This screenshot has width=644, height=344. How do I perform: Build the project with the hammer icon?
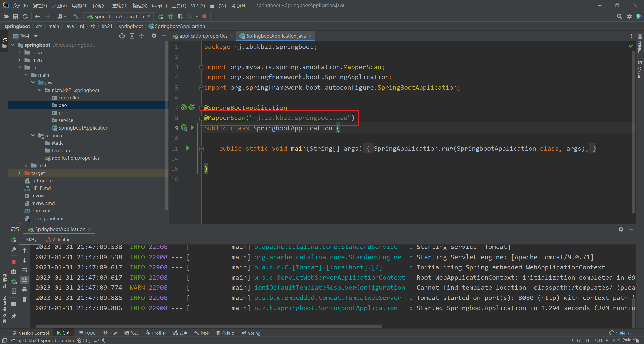pyautogui.click(x=76, y=16)
